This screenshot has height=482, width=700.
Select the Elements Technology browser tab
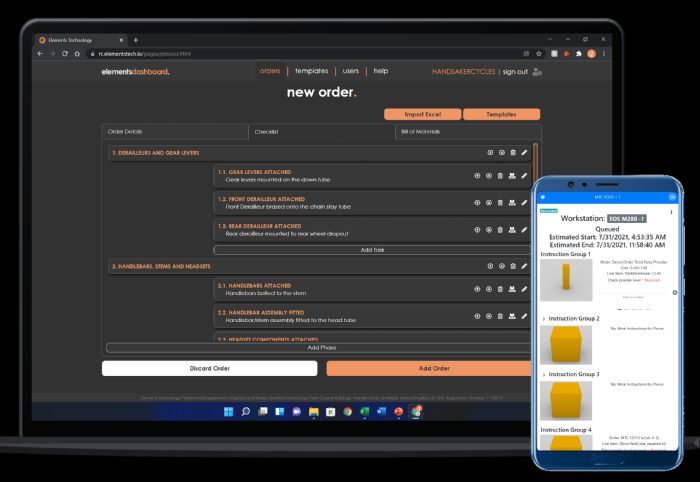click(80, 40)
